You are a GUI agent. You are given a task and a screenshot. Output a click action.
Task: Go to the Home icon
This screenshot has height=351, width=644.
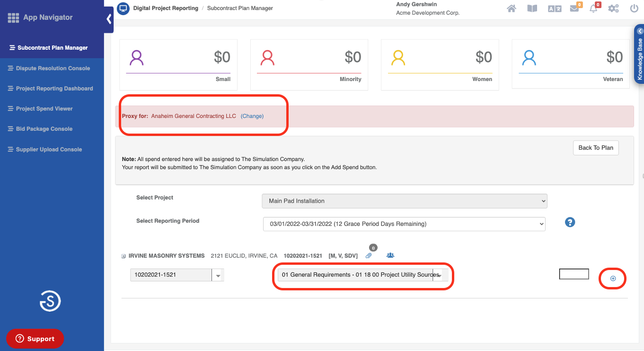[512, 9]
